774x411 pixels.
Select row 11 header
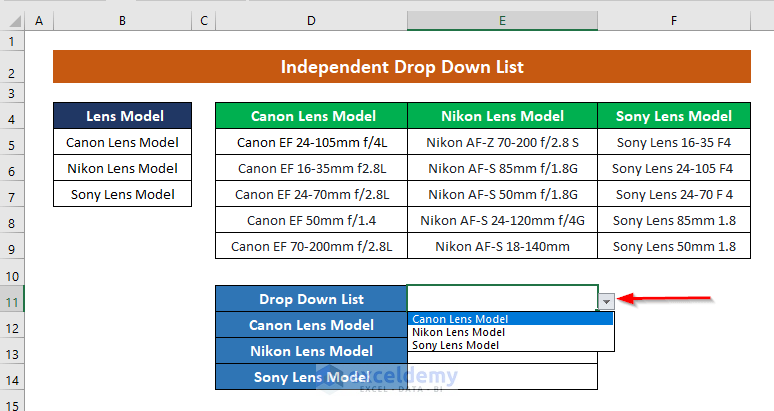(14, 299)
